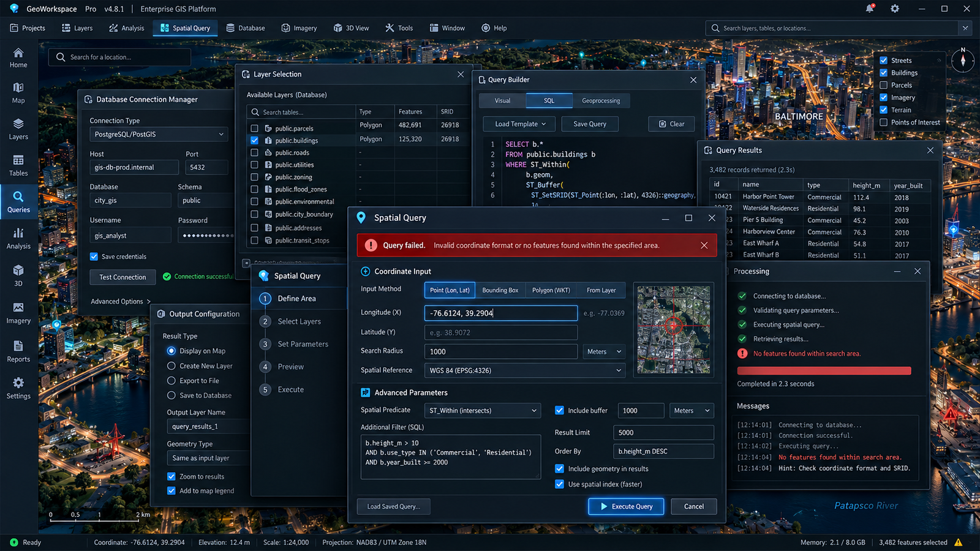Click the Spatial Query dialog pin icon
Viewport: 980px width, 551px height.
[361, 218]
